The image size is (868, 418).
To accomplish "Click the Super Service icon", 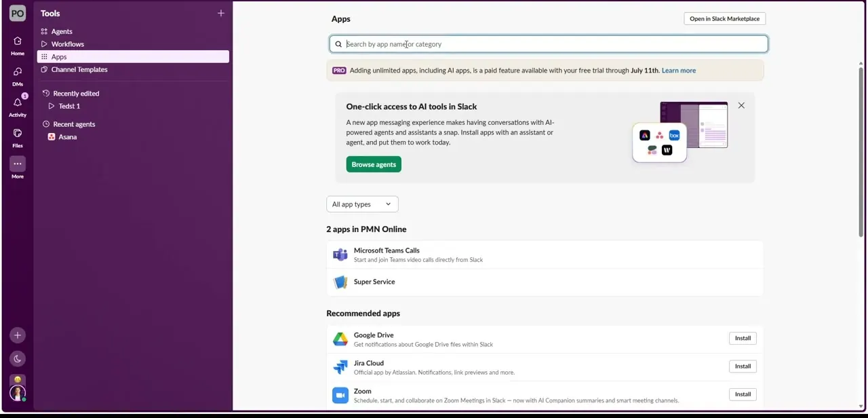I will tap(340, 282).
